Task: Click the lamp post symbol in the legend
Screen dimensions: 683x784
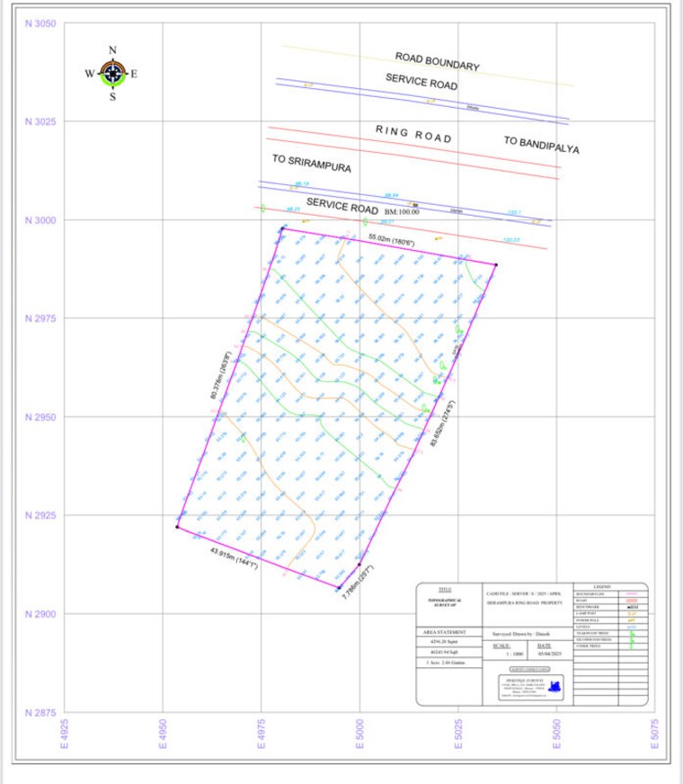Action: pos(632,613)
